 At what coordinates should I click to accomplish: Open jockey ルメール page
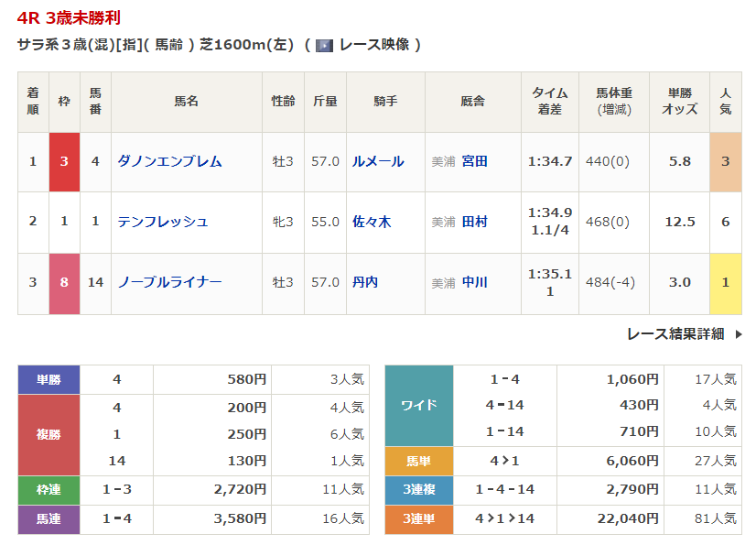378,161
